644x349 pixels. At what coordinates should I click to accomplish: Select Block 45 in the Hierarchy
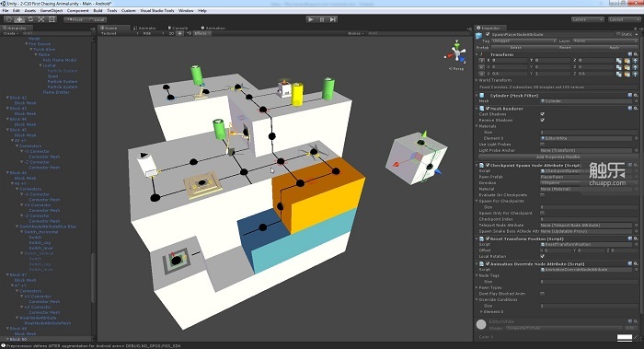point(18,130)
